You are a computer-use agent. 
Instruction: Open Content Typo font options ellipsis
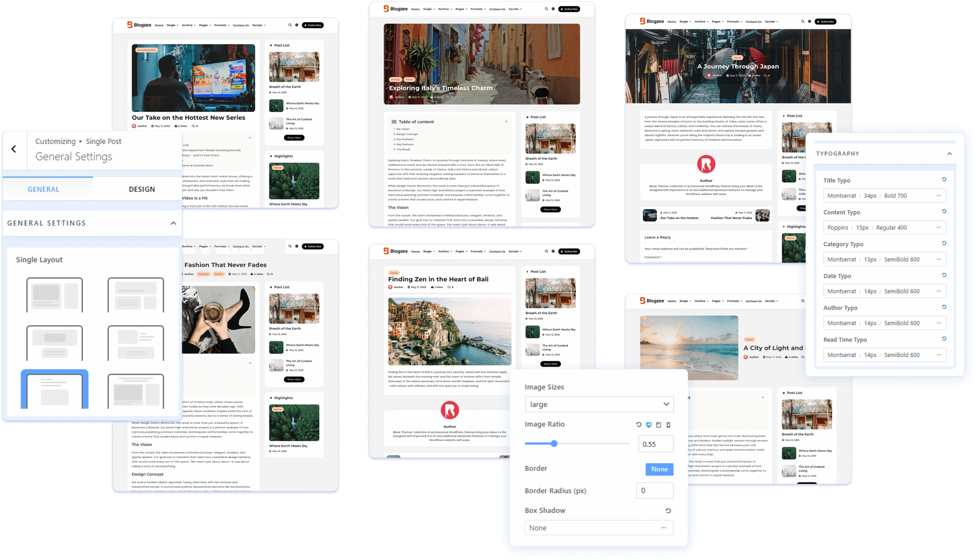click(938, 228)
